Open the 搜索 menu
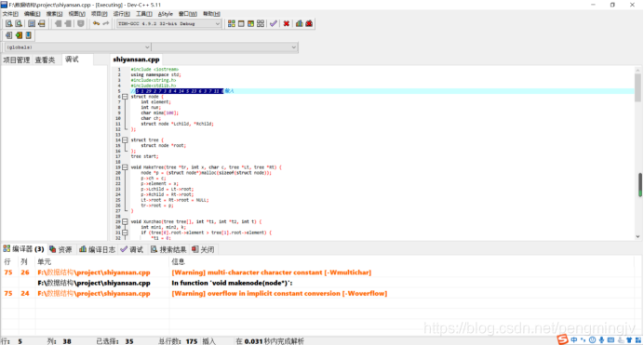 (x=54, y=14)
